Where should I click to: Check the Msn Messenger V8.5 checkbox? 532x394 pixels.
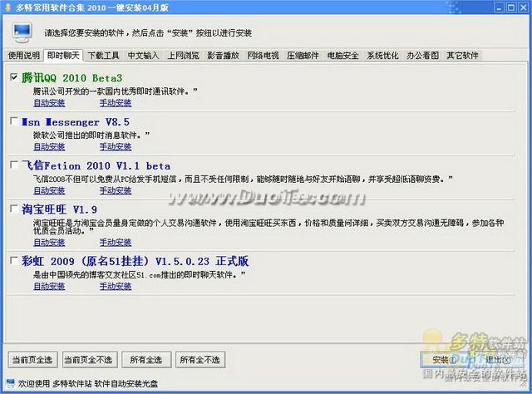(x=14, y=121)
